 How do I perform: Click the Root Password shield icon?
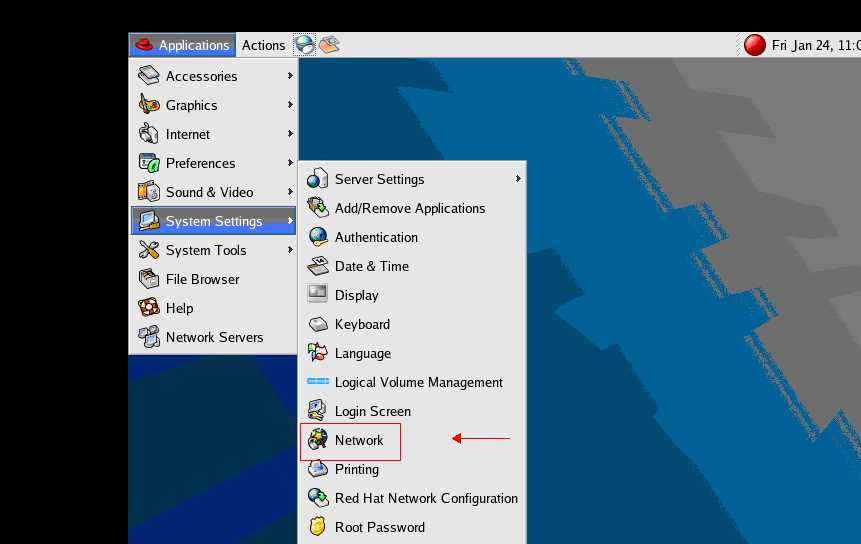[x=317, y=527]
